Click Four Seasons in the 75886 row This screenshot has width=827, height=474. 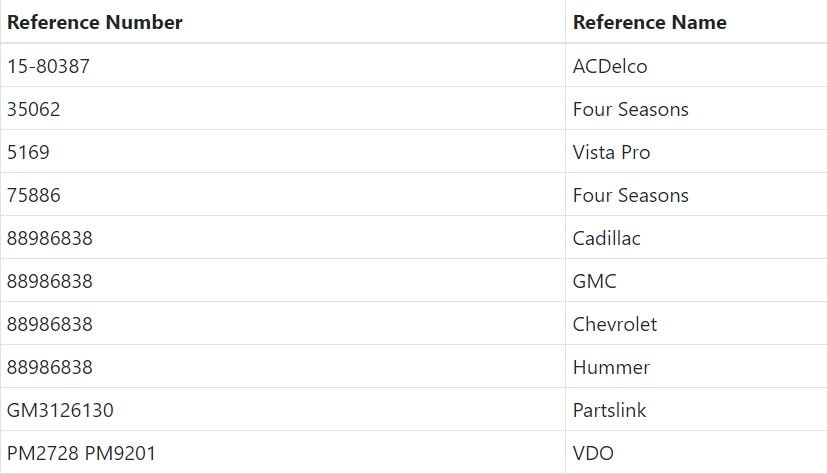click(x=630, y=195)
